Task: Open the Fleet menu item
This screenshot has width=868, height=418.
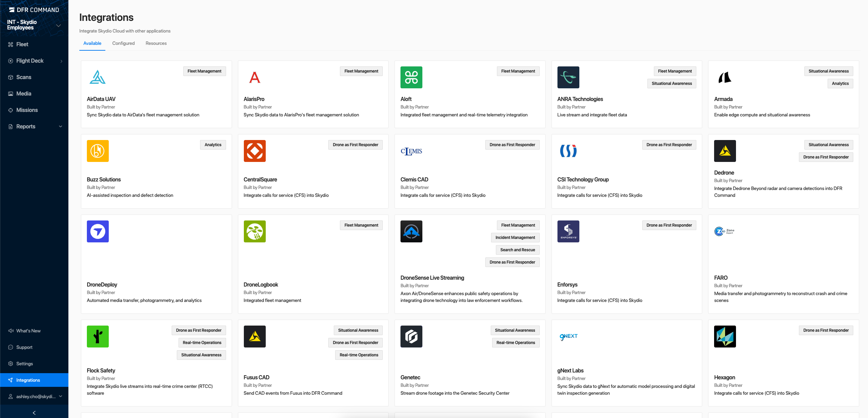Action: point(34,45)
